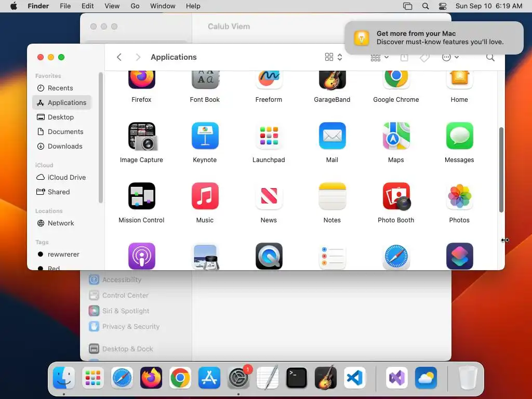
Task: Open iCloud Drive in sidebar
Action: pos(62,178)
